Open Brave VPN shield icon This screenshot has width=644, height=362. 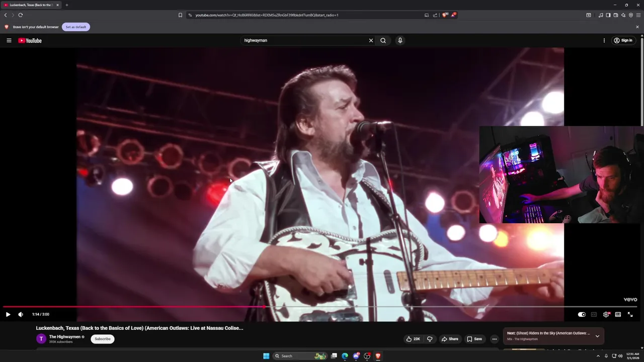(631, 15)
